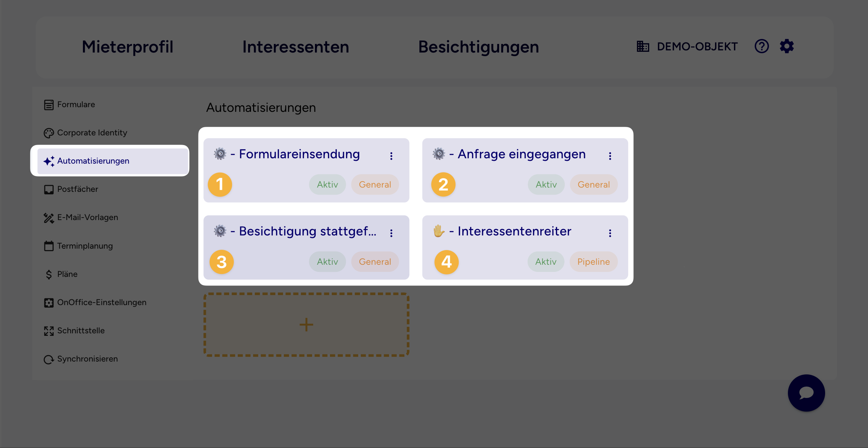868x448 pixels.
Task: Switch to the Interessenten tab
Action: click(x=296, y=47)
